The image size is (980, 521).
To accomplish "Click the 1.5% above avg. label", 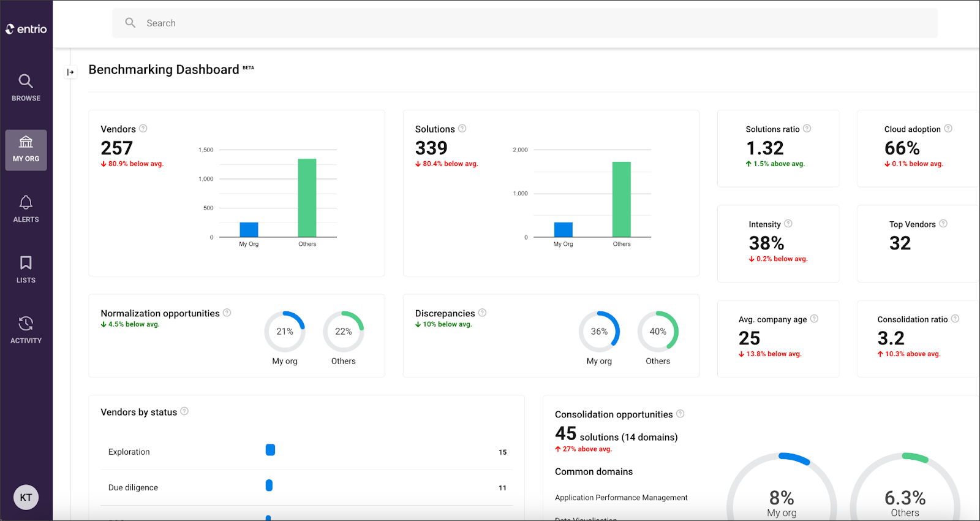I will pos(775,164).
